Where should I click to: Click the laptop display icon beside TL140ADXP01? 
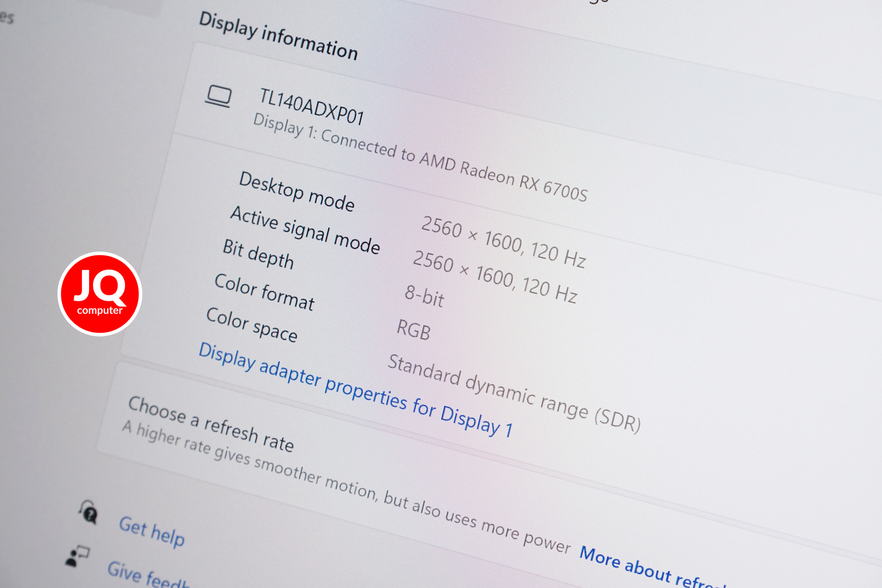coord(218,96)
